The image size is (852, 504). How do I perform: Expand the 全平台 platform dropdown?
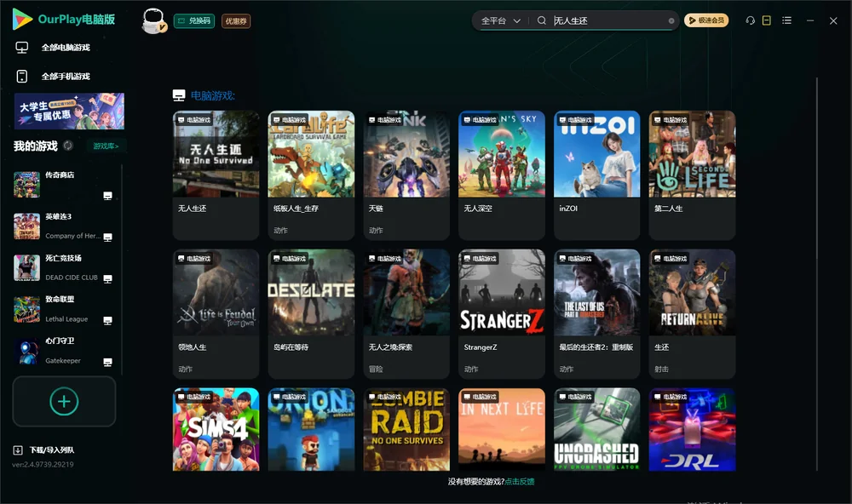coord(501,20)
